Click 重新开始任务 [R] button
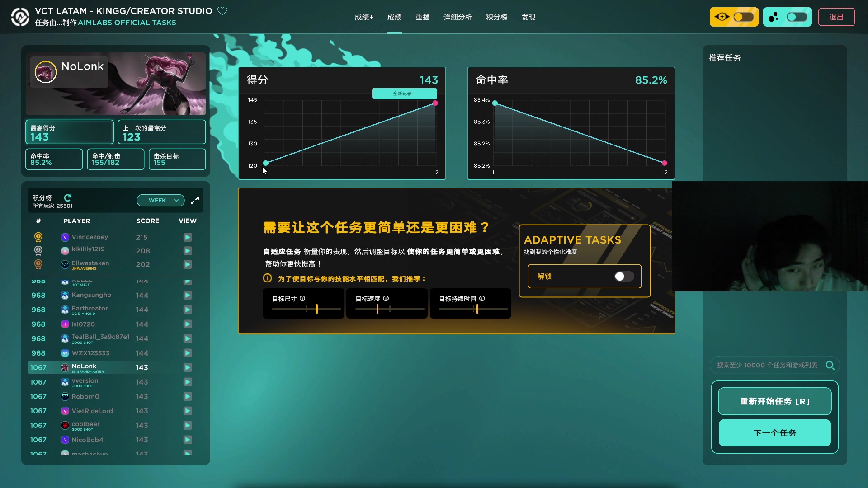 pyautogui.click(x=775, y=401)
